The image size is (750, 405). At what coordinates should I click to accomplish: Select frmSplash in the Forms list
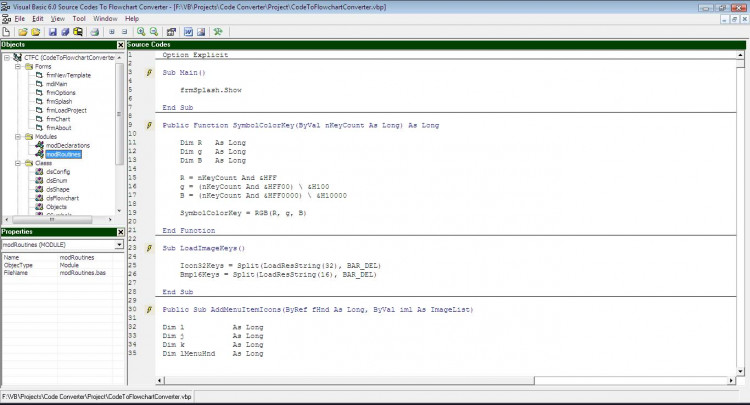point(58,101)
